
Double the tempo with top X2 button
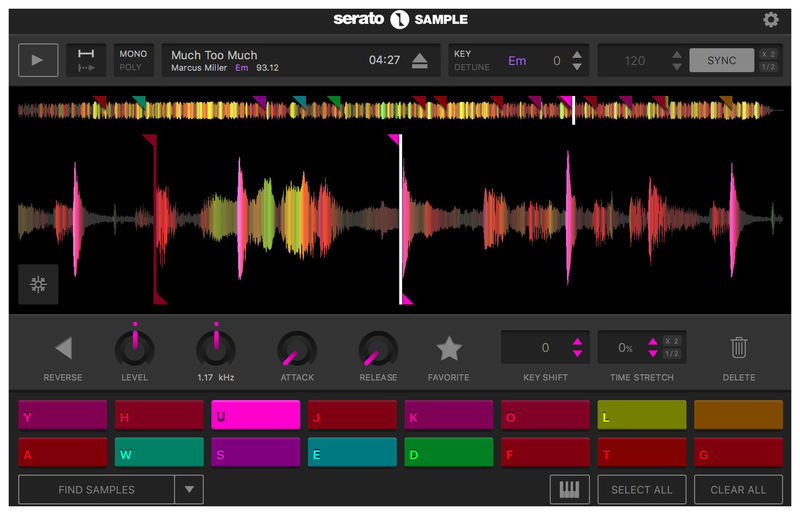(x=768, y=54)
